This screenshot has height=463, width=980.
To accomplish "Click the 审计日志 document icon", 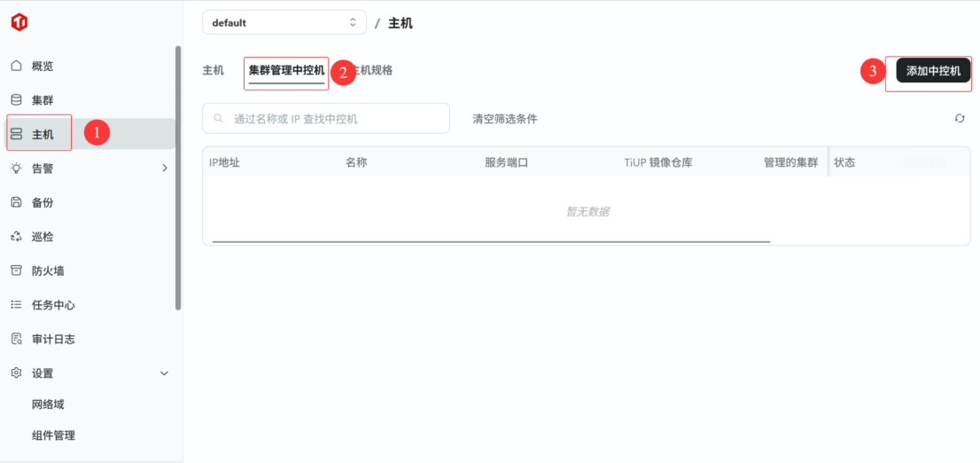I will [x=16, y=339].
